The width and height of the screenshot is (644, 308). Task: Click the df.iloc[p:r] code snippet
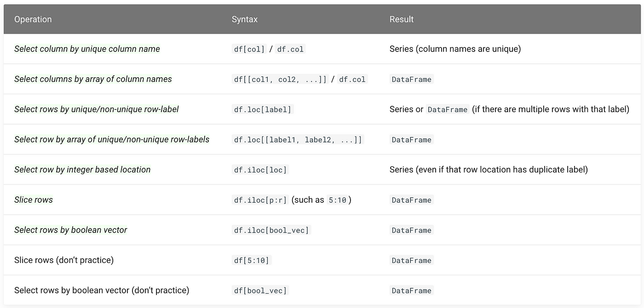tap(260, 200)
